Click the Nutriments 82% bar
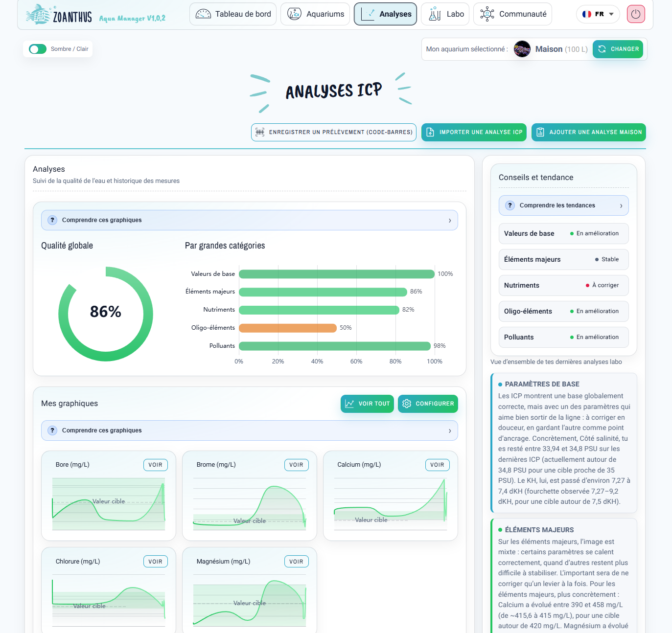The height and width of the screenshot is (633, 672). 319,310
